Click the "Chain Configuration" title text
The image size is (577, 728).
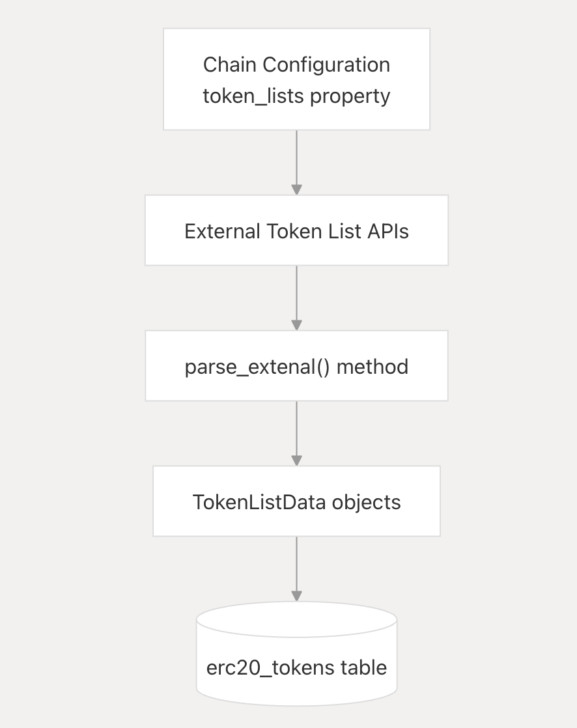pyautogui.click(x=296, y=65)
